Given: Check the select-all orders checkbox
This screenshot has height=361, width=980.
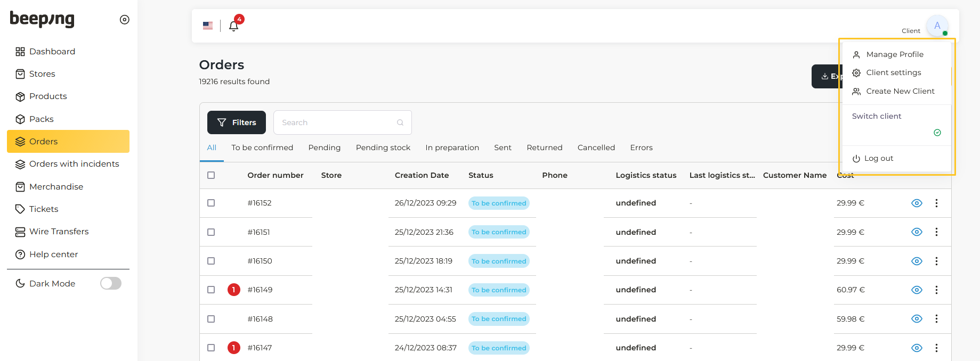Looking at the screenshot, I should [x=211, y=175].
